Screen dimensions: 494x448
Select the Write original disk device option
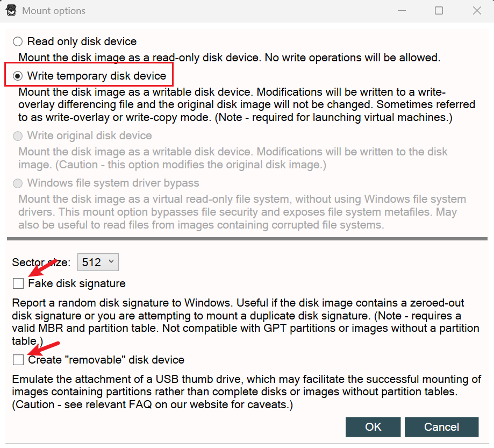click(x=18, y=136)
